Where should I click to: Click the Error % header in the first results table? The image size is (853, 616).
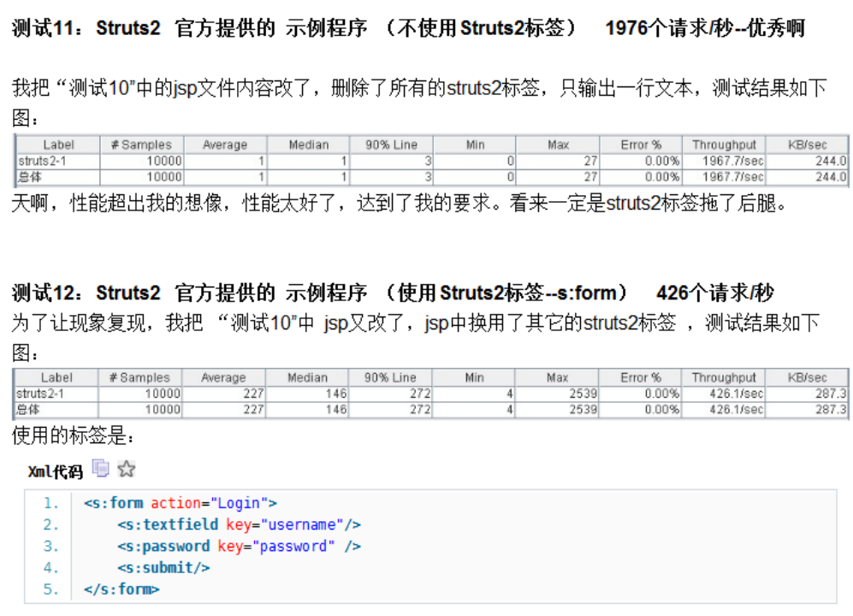click(641, 145)
